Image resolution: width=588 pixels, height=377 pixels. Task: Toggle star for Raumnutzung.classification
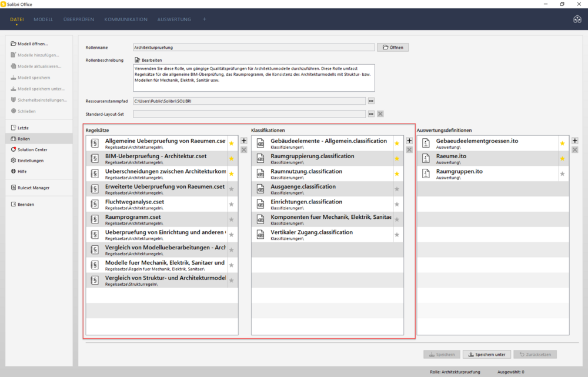(397, 174)
